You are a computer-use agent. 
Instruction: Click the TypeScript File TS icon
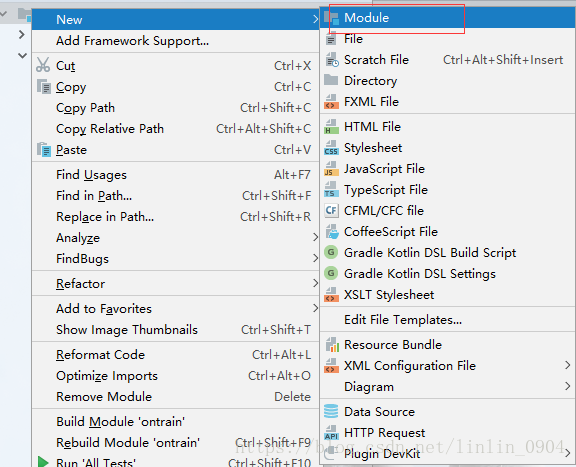pos(331,190)
